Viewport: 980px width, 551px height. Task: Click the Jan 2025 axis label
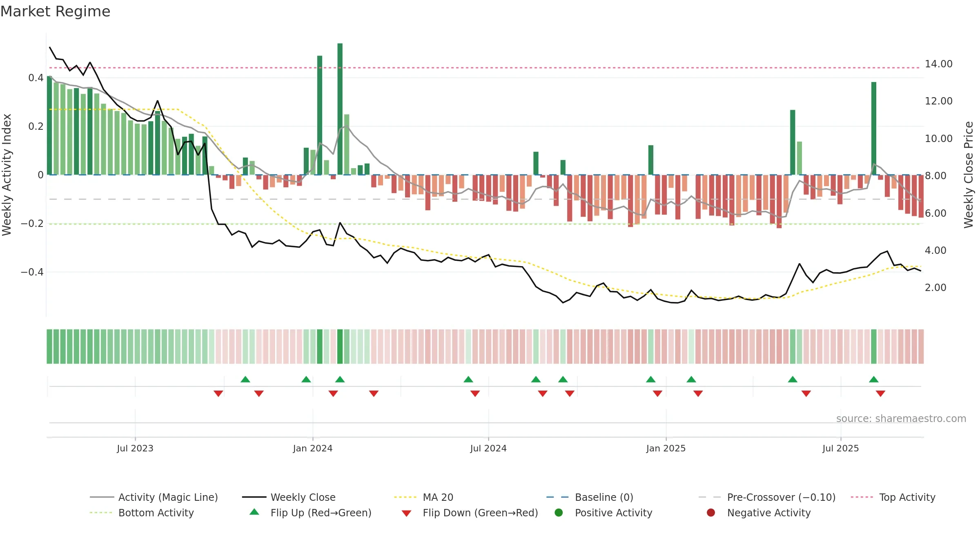[x=666, y=448]
